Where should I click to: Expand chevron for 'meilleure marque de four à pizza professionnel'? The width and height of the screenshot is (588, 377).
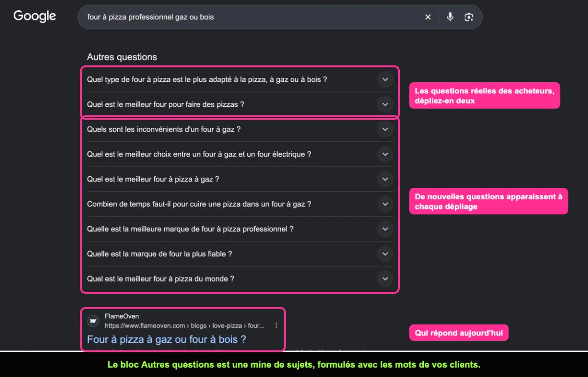[385, 229]
